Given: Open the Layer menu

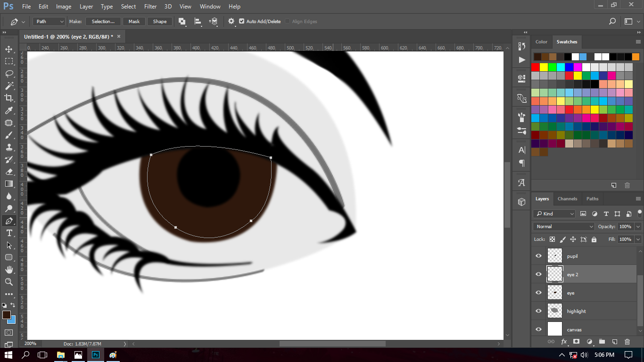Looking at the screenshot, I should point(86,7).
